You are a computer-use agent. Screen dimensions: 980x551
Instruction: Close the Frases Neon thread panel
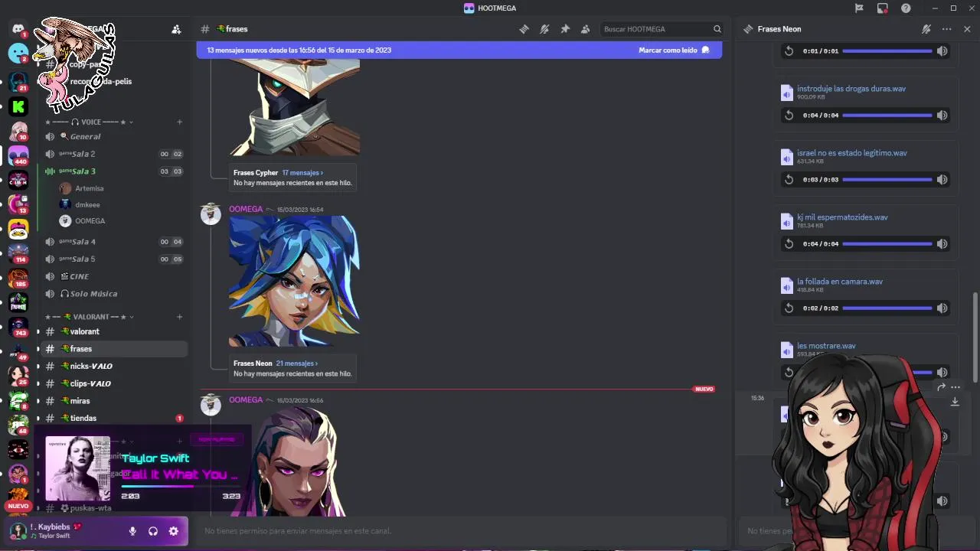pyautogui.click(x=967, y=29)
